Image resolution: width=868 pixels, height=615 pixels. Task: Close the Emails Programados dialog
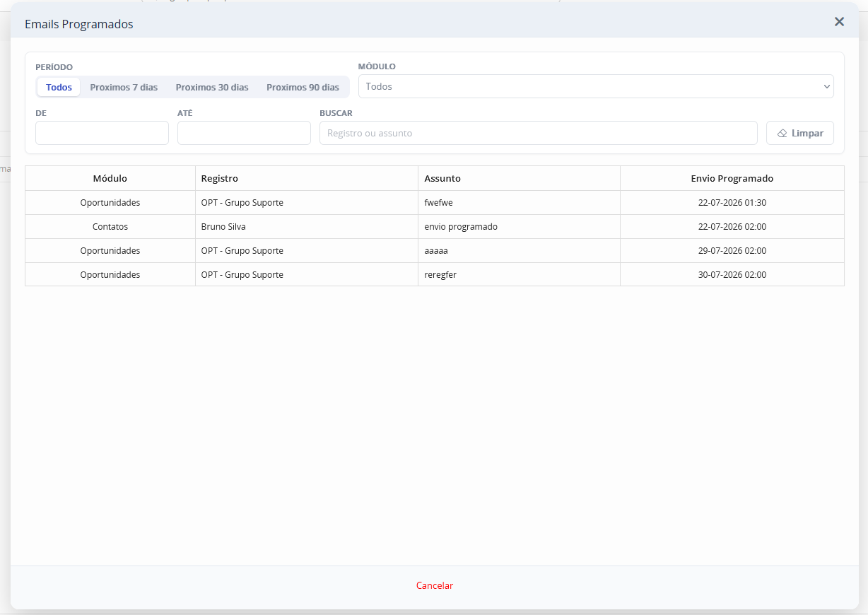[x=839, y=22]
